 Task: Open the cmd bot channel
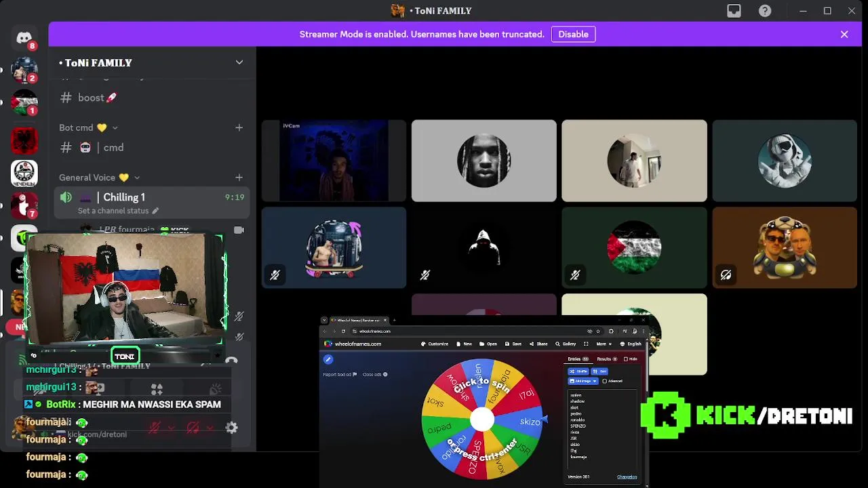click(x=102, y=147)
